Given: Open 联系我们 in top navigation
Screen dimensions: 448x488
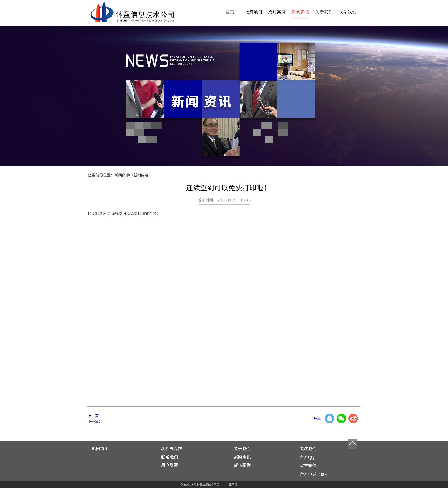Looking at the screenshot, I should pyautogui.click(x=347, y=12).
